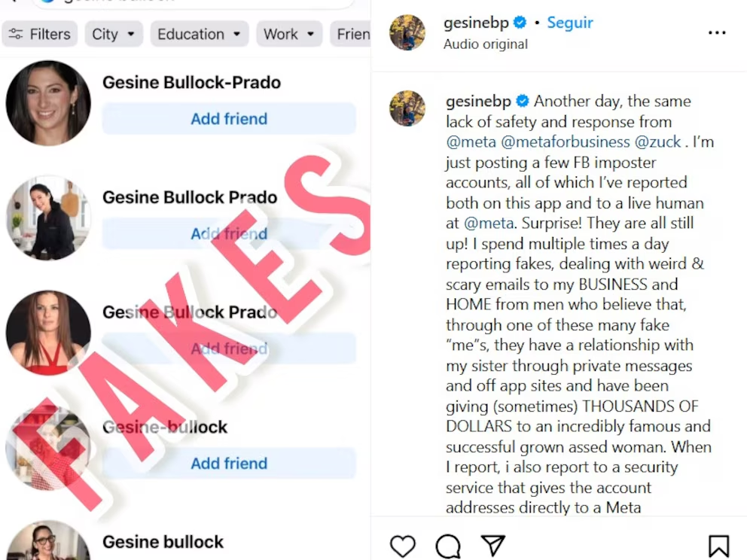Open Gesine Bullock-Prado's profile picture thumbnail

pos(48,103)
